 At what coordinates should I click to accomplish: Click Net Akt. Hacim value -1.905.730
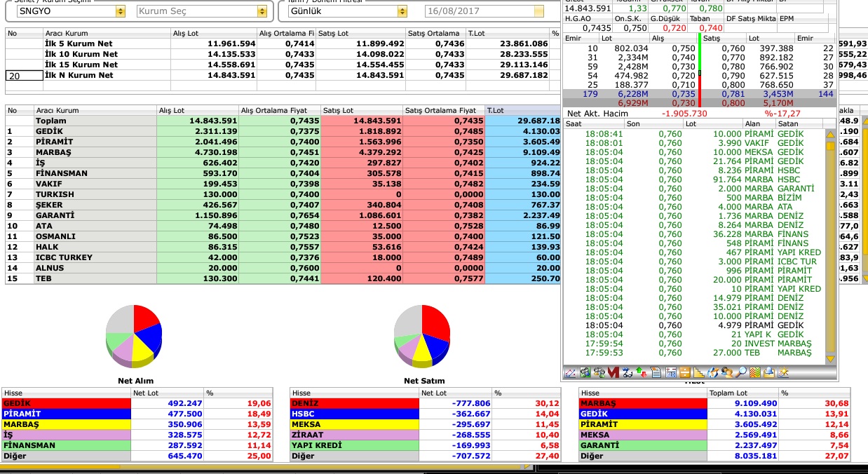686,113
